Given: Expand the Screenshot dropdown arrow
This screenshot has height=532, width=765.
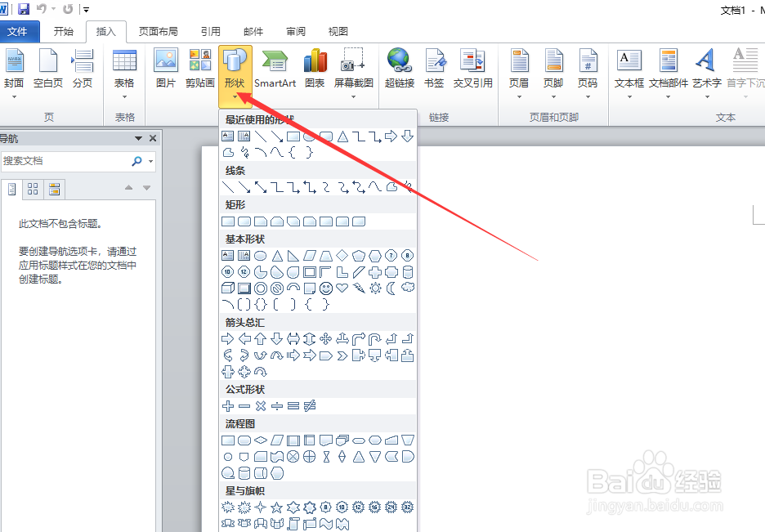Looking at the screenshot, I should click(x=354, y=97).
